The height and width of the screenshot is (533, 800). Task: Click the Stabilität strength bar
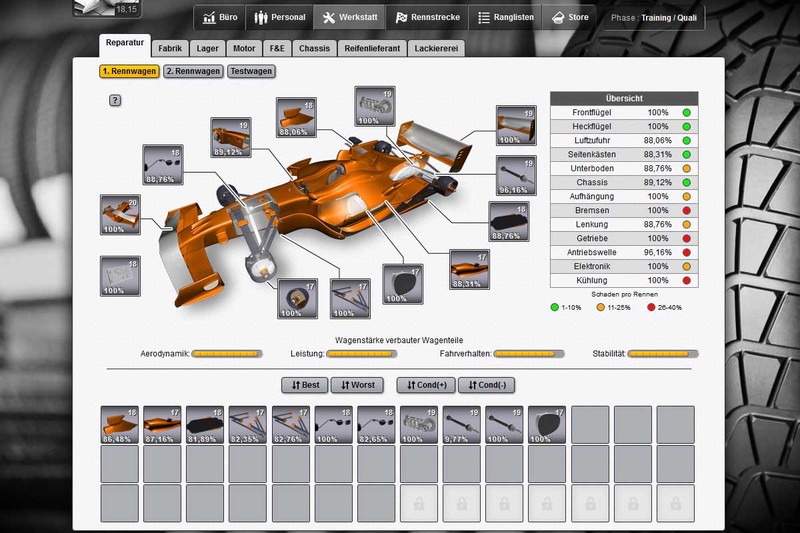point(663,353)
